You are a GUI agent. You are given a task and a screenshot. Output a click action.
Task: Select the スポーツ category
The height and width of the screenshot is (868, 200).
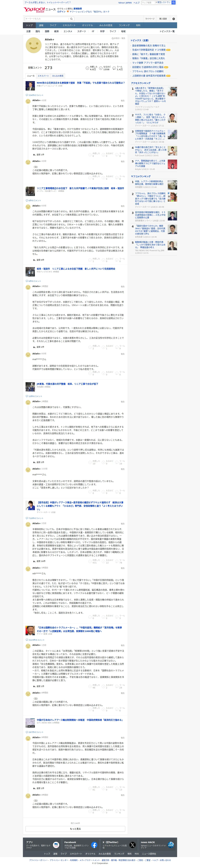coord(81,31)
